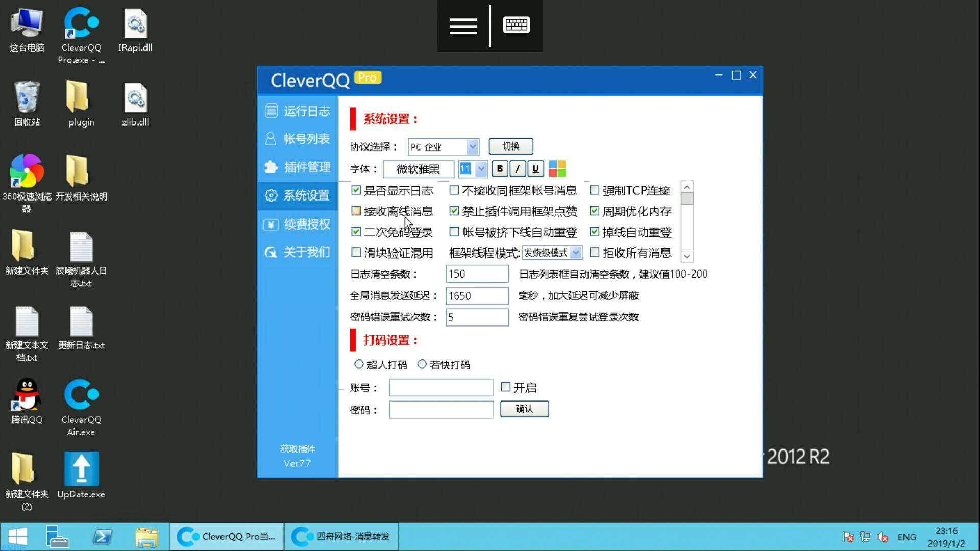This screenshot has height=551, width=980.
Task: Enable 拒收所有消息 checkbox
Action: [594, 252]
